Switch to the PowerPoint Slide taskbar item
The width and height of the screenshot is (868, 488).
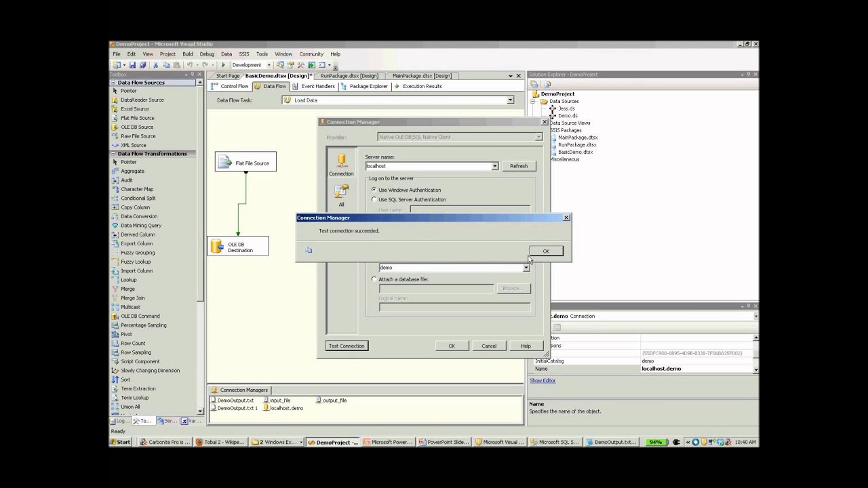point(443,443)
